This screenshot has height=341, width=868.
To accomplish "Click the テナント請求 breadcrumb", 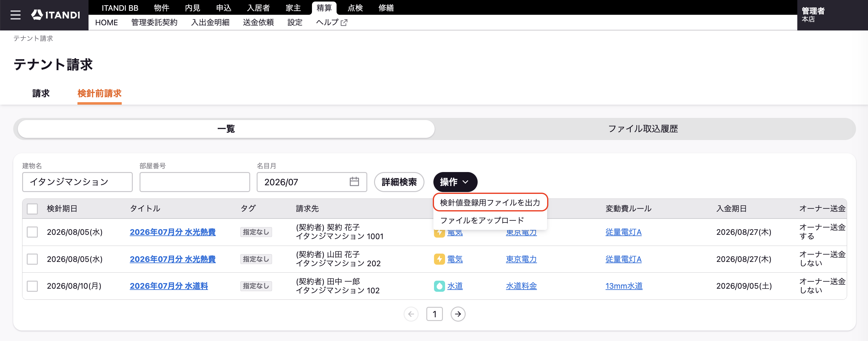I will pyautogui.click(x=33, y=38).
